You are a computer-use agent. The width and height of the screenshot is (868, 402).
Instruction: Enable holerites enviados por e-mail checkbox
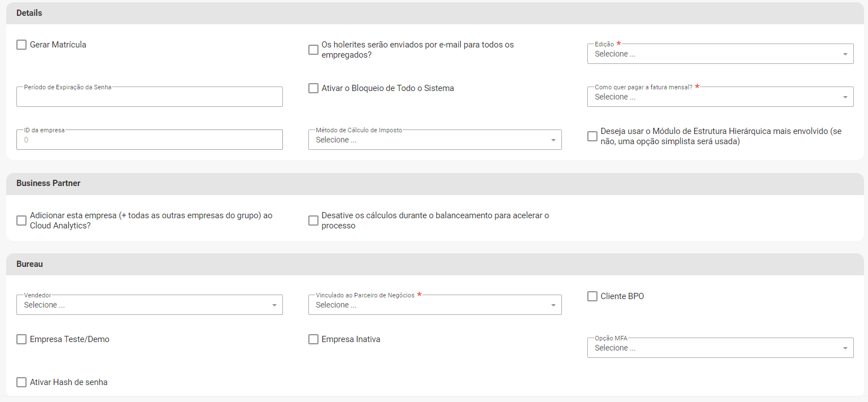pos(313,50)
